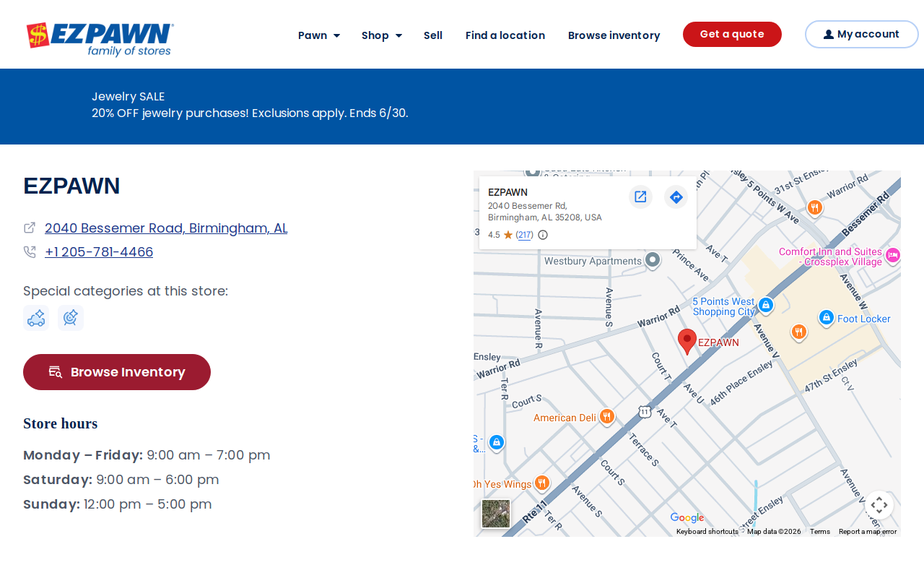Click the American Deli restaurant marker

tap(607, 417)
